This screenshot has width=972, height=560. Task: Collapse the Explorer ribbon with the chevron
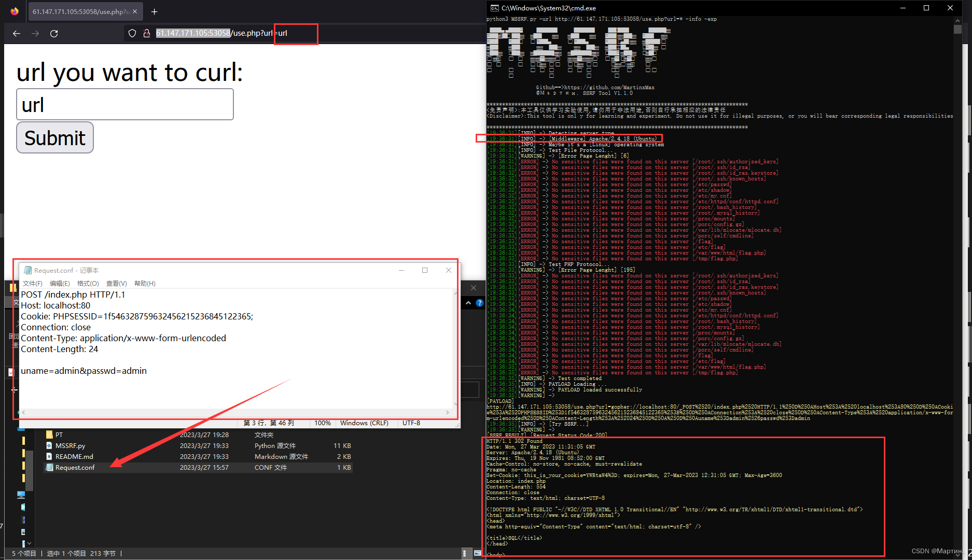[468, 303]
